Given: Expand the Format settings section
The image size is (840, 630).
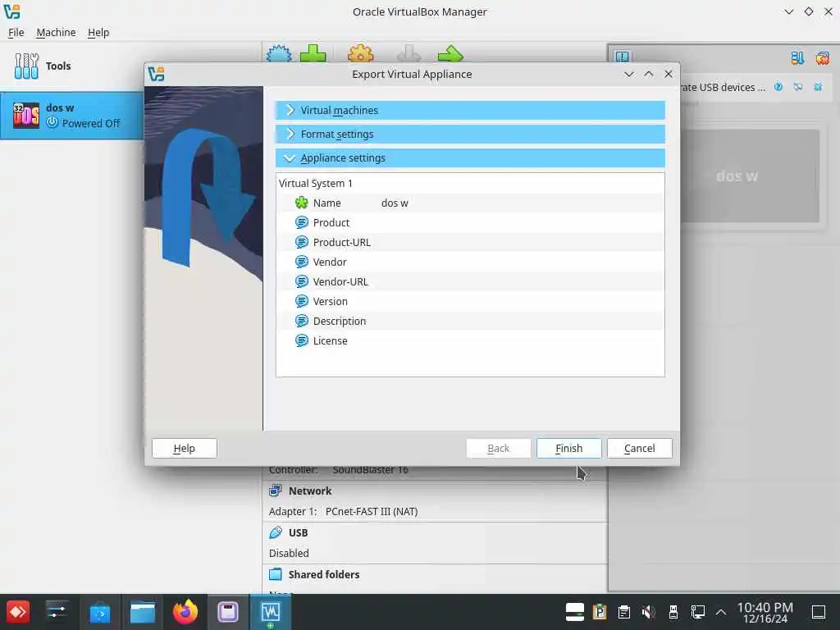Looking at the screenshot, I should point(470,134).
